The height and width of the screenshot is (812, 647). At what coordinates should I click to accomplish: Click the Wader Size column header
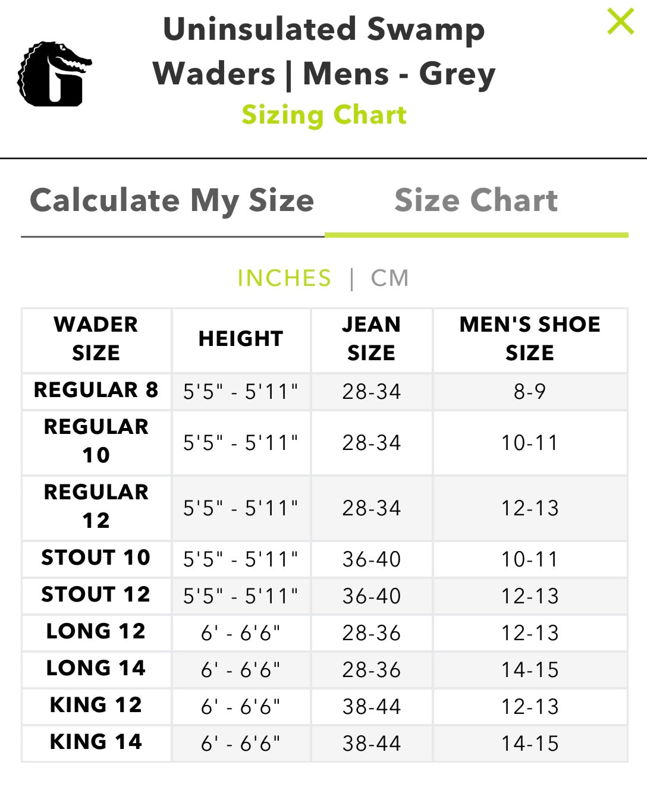96,339
